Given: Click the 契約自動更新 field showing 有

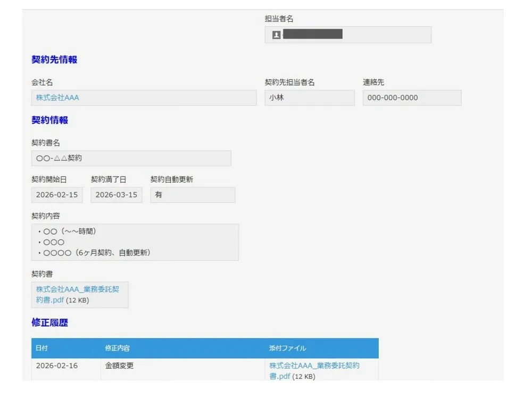Looking at the screenshot, I should pyautogui.click(x=193, y=195).
